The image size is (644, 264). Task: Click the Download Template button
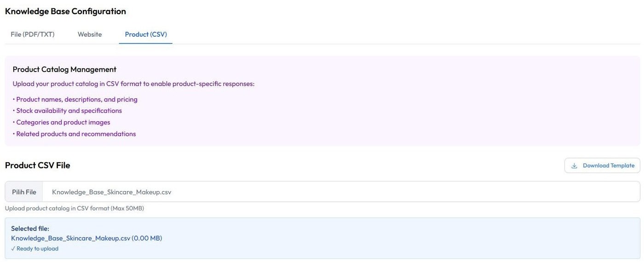coord(602,166)
